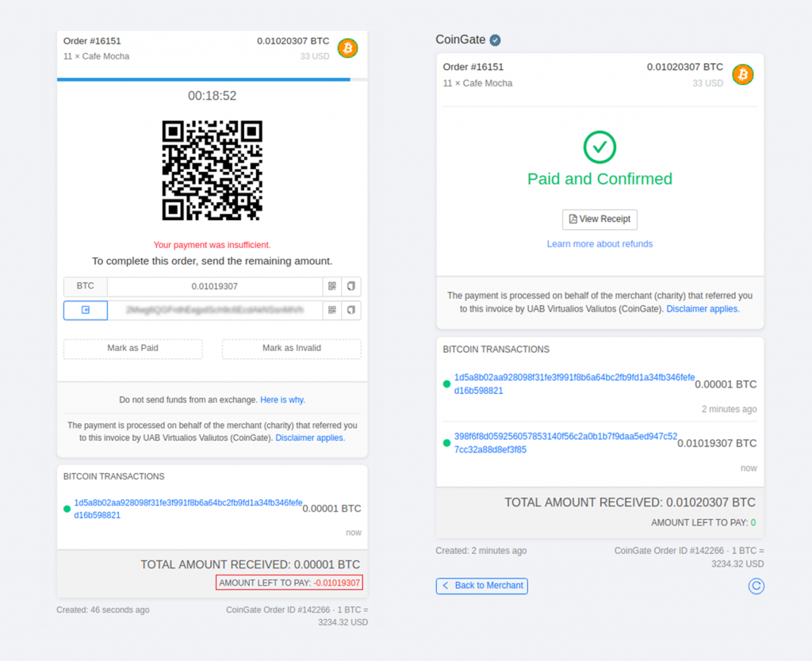Click 'Created: 46 seconds ago' text
812x661 pixels.
[x=103, y=609]
